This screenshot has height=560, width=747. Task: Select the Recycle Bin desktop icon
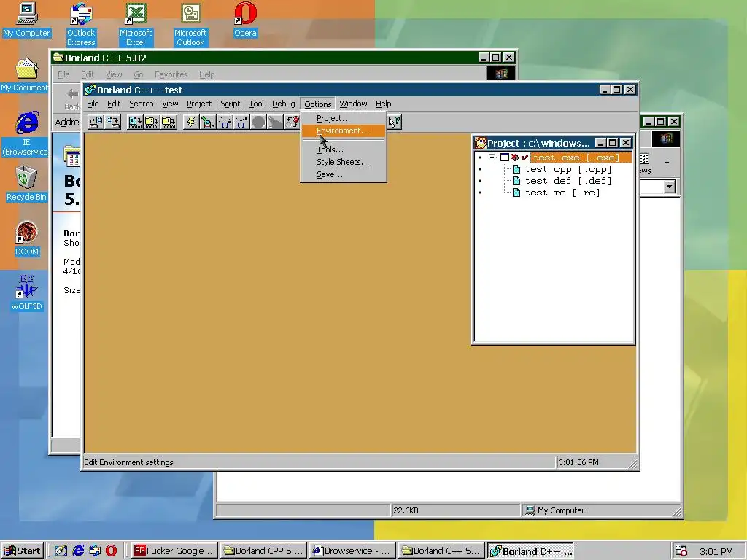26,184
